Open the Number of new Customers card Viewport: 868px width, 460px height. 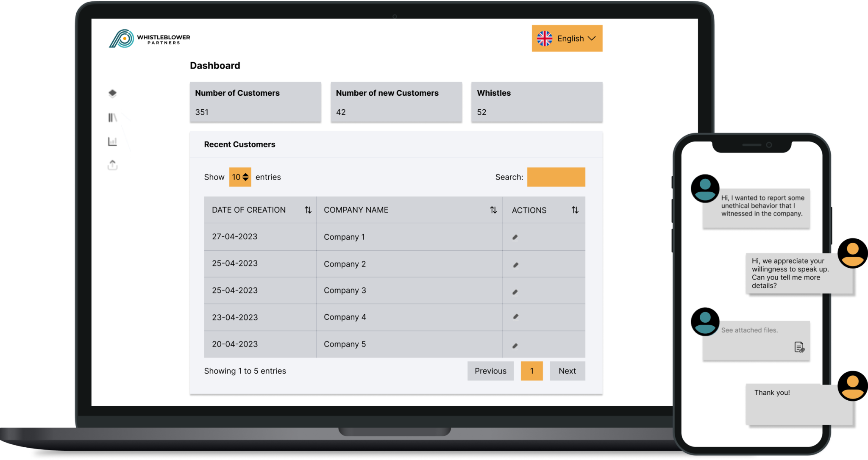tap(396, 102)
